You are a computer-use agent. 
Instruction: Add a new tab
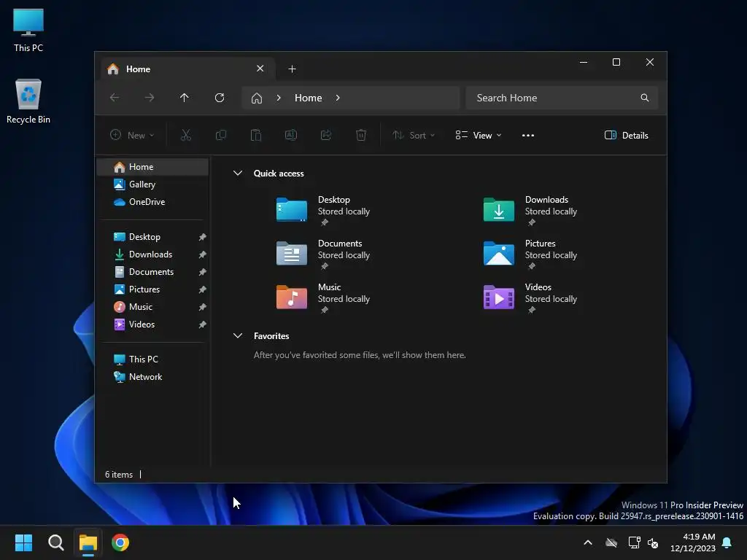pos(292,69)
